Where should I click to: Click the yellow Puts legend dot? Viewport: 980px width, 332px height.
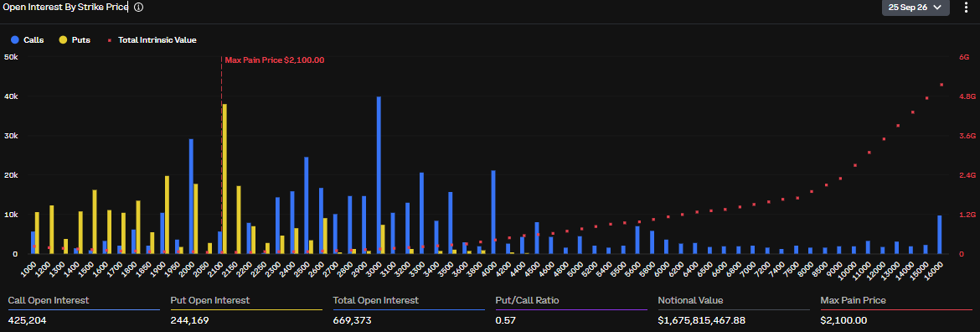(63, 40)
